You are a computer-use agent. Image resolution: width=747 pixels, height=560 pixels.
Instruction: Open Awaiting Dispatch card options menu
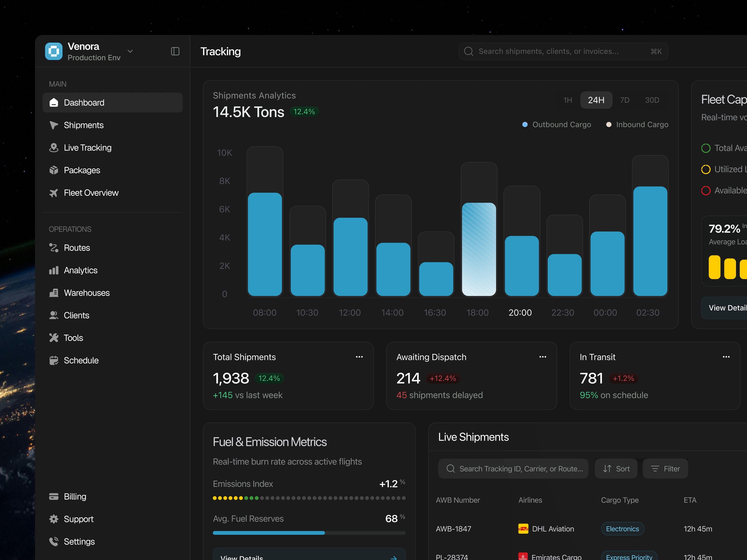[x=543, y=357]
